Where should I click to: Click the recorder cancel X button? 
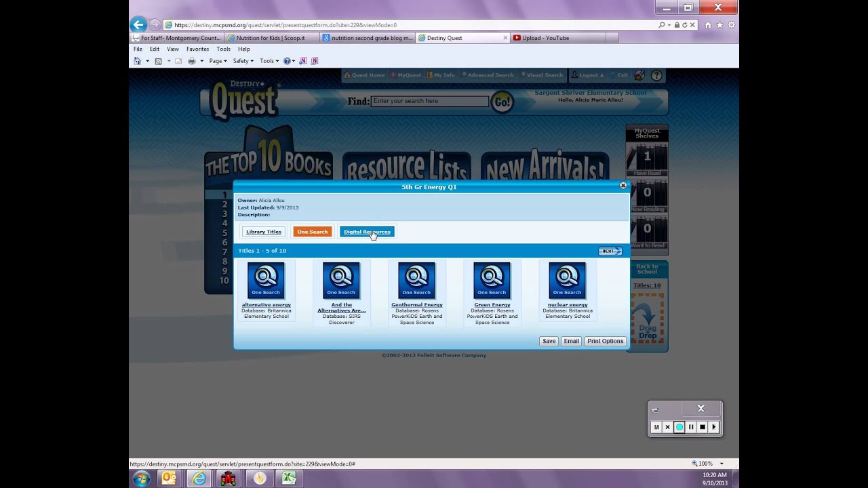[x=668, y=427]
